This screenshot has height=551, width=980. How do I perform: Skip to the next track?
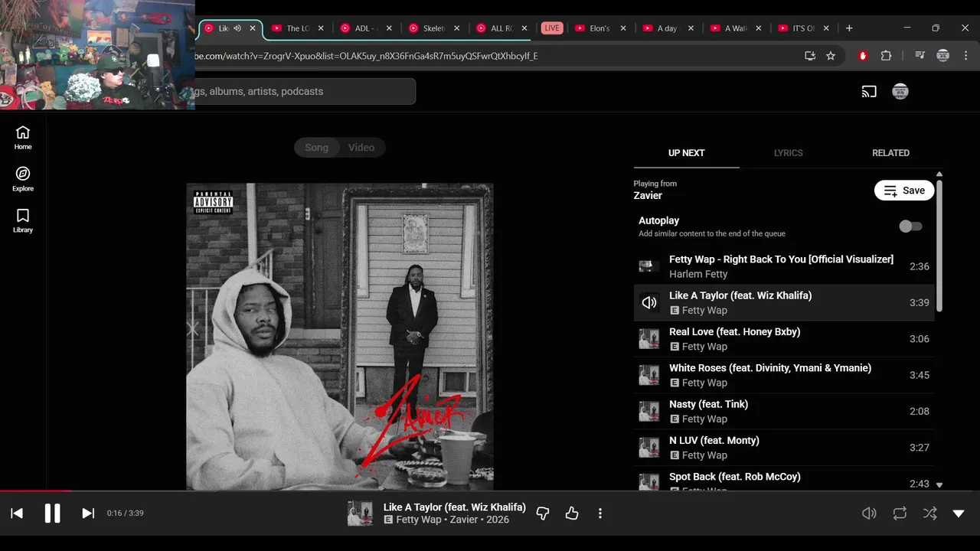pos(88,514)
